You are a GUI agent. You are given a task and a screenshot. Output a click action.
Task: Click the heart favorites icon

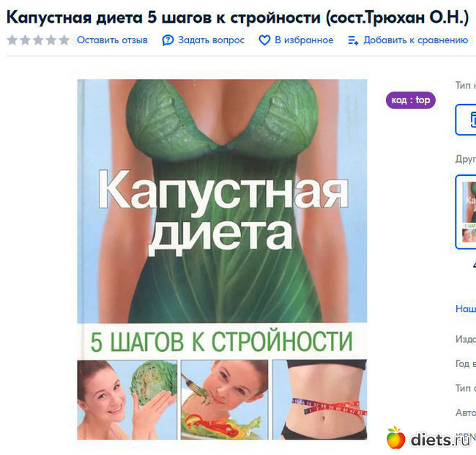264,40
